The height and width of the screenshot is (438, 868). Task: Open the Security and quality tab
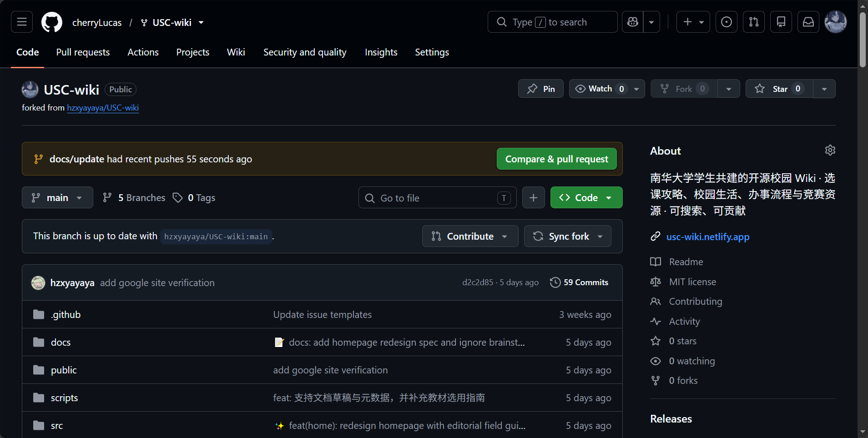[x=305, y=52]
